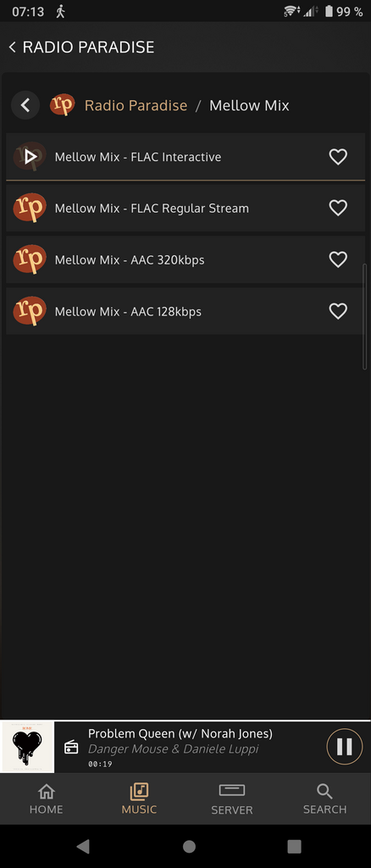Play Mellow Mix - AAC 320kbps stream
The width and height of the screenshot is (371, 868).
coord(185,259)
